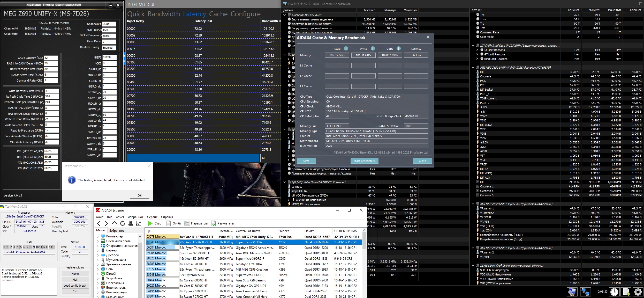Open the Сервис menu in AIDA64
This screenshot has height=298, width=644.
coord(152,217)
